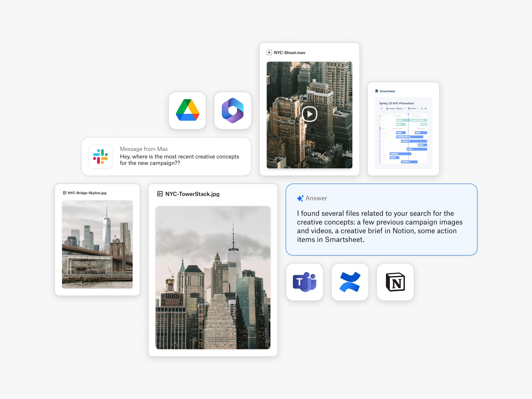
Task: Click the Smartsheet logo icon
Action: point(377,91)
